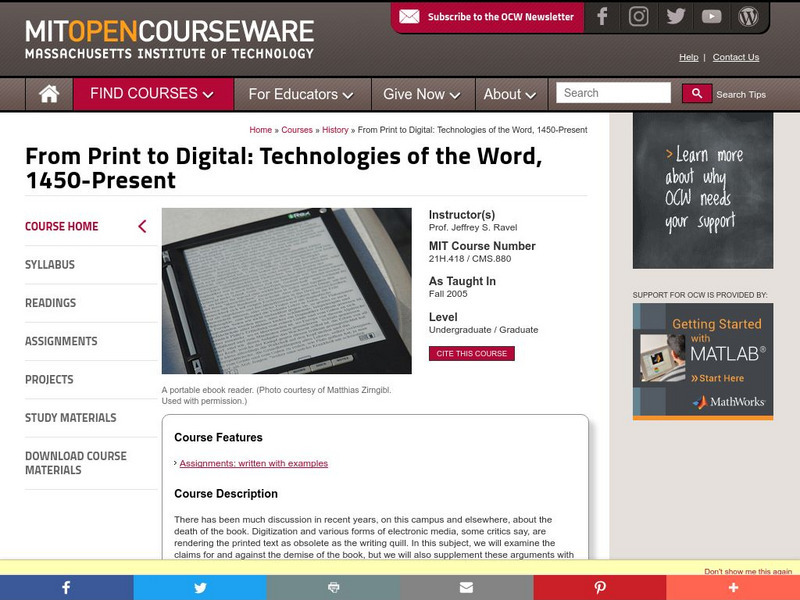Click the Facebook share icon at the bottom
Image resolution: width=800 pixels, height=600 pixels.
tap(66, 588)
